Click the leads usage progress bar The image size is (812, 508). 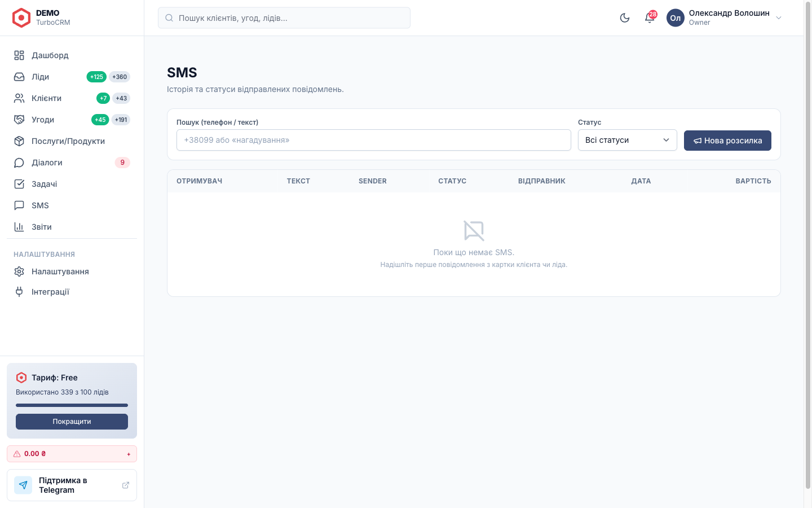(x=72, y=405)
